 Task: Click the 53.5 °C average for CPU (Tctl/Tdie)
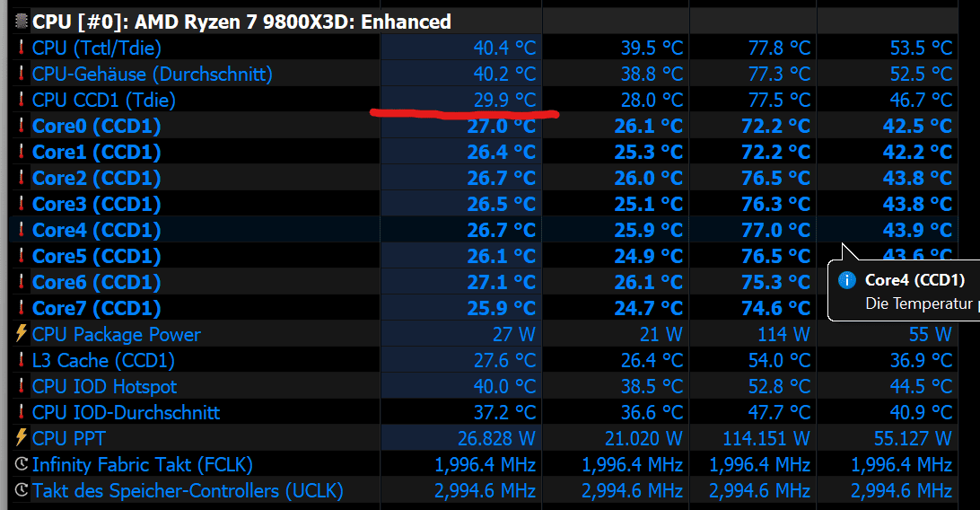(x=922, y=48)
